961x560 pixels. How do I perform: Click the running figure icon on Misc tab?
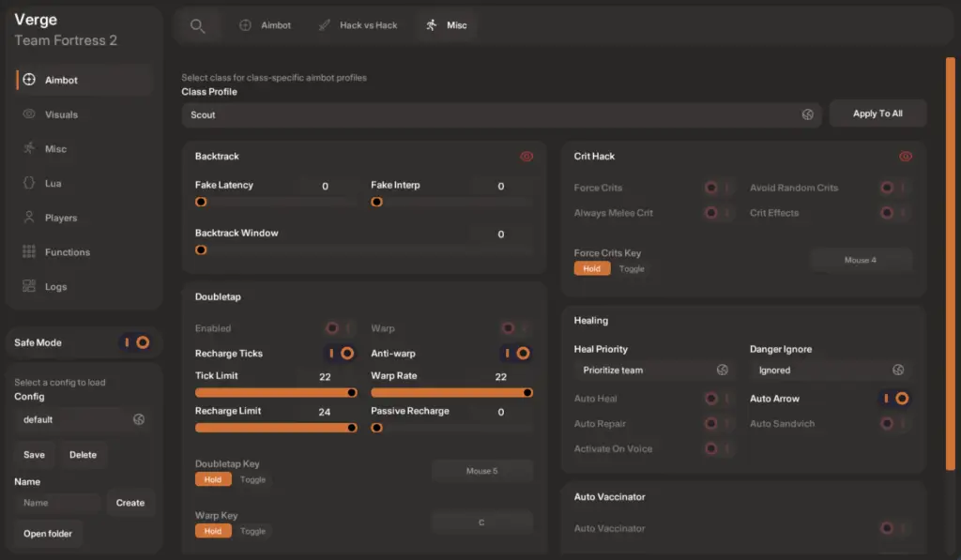pyautogui.click(x=432, y=25)
